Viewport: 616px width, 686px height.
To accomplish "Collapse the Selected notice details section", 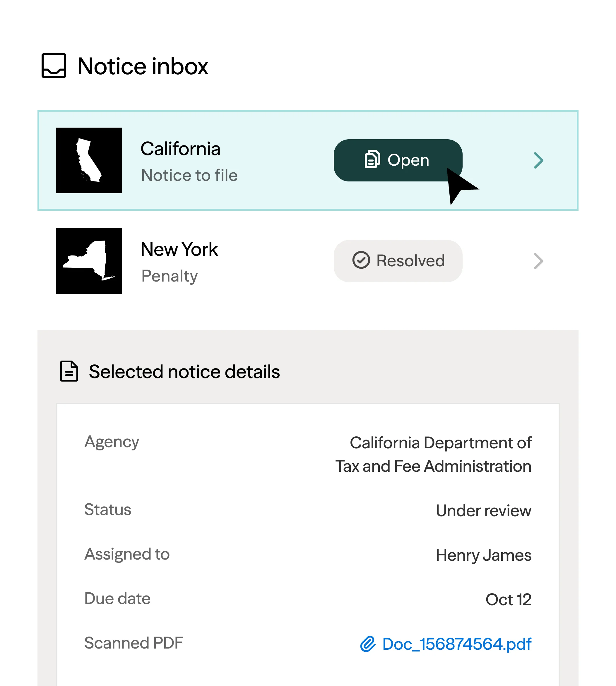I will pyautogui.click(x=184, y=372).
